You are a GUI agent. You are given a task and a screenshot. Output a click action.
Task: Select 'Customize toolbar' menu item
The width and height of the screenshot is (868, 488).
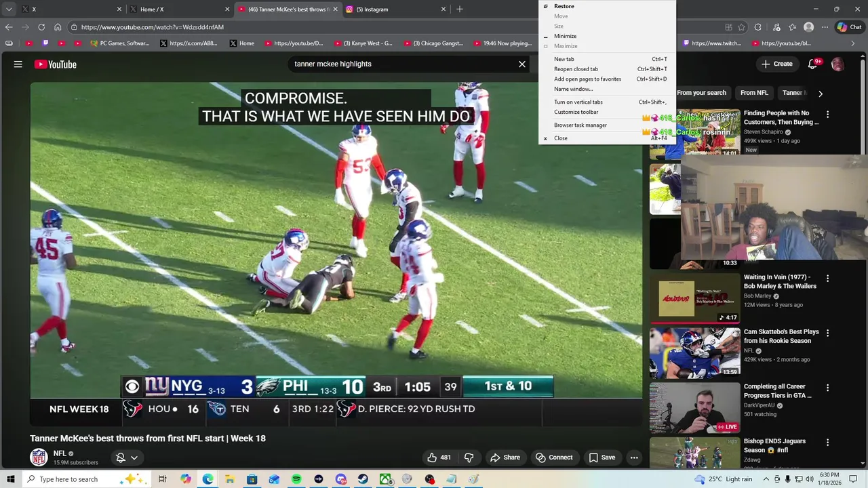pos(607,112)
